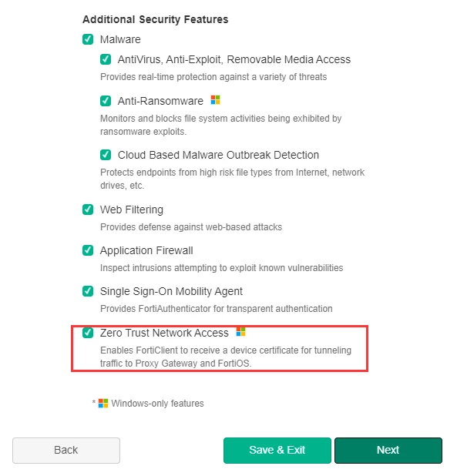Click Windows logo in Windows-only features legend

(103, 403)
